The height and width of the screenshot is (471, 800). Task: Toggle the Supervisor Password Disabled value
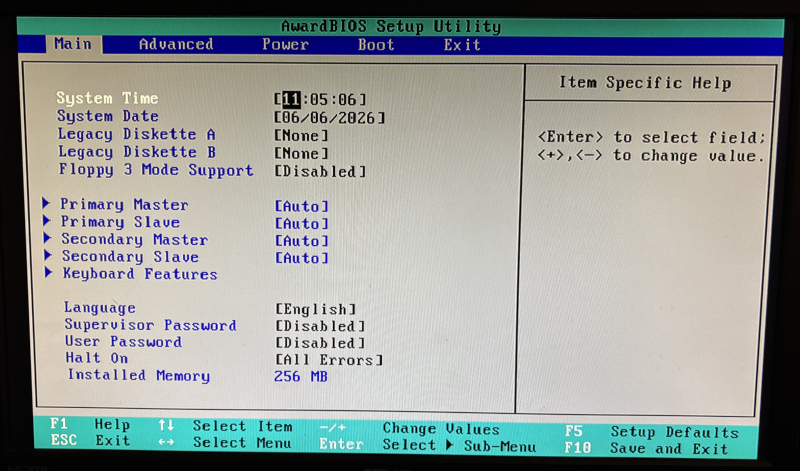pos(320,326)
